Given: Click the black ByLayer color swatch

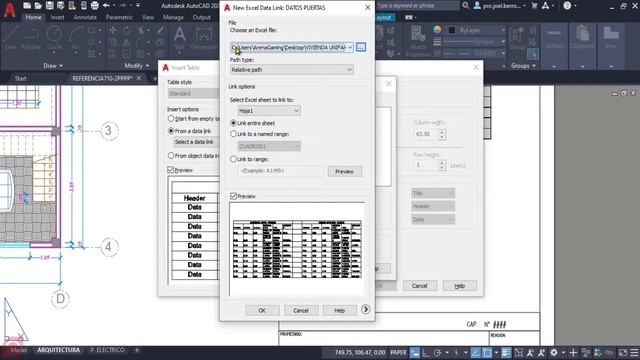Looking at the screenshot, I should [x=452, y=30].
